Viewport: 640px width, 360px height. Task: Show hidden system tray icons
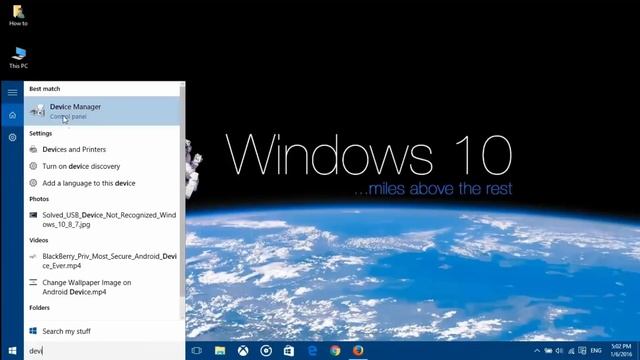coord(537,351)
